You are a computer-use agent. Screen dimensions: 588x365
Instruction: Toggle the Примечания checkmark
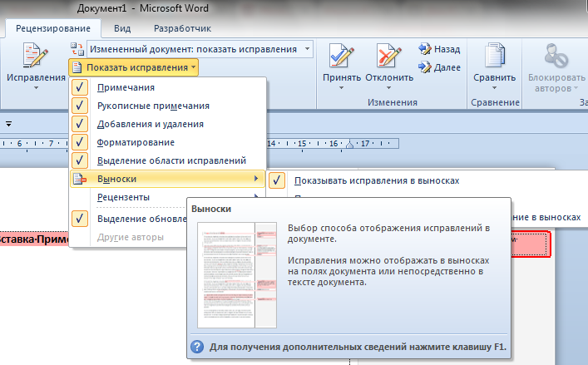(80, 87)
